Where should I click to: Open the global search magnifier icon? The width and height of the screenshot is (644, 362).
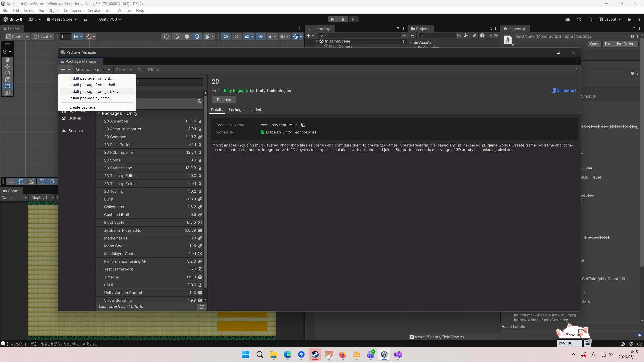click(x=590, y=19)
